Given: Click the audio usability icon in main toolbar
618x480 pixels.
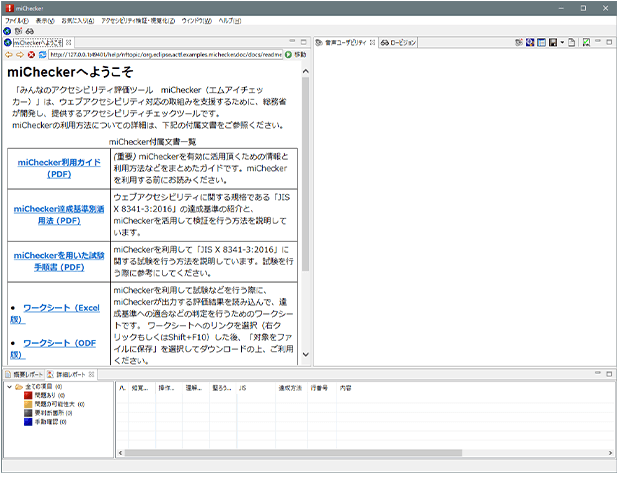Looking at the screenshot, I should pyautogui.click(x=18, y=31).
